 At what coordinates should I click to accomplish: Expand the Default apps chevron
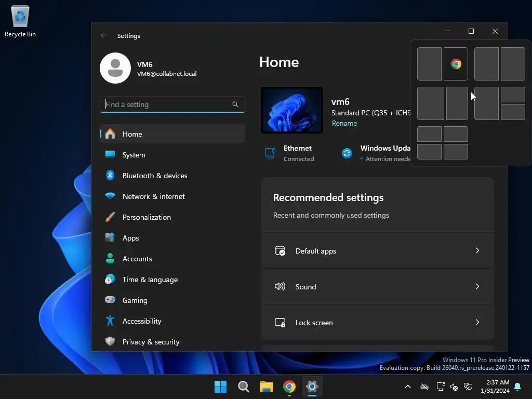click(x=477, y=250)
